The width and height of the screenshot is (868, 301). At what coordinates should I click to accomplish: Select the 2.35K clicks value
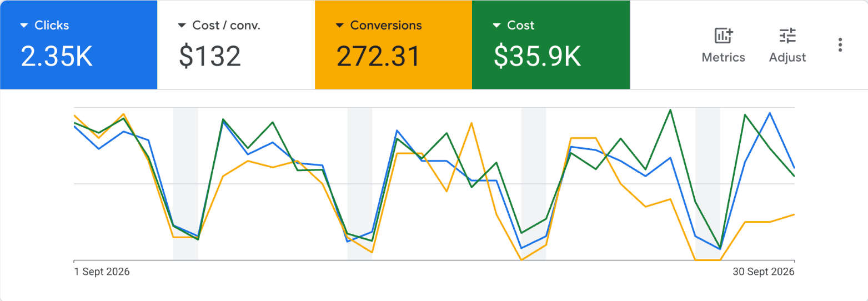tap(57, 56)
